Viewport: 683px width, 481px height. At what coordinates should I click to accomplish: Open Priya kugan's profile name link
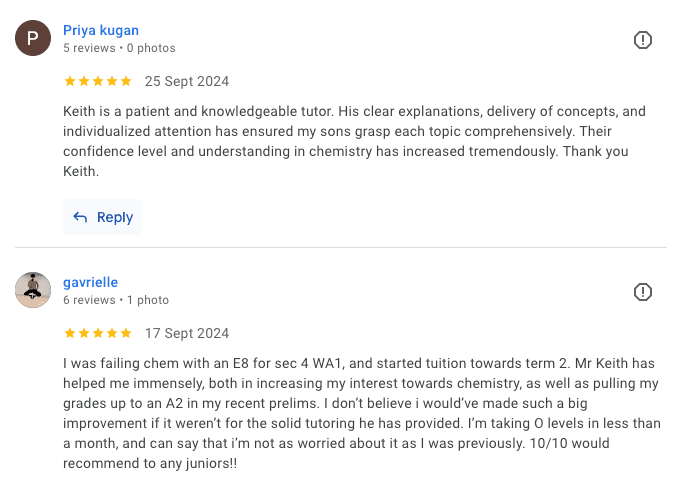[x=101, y=30]
